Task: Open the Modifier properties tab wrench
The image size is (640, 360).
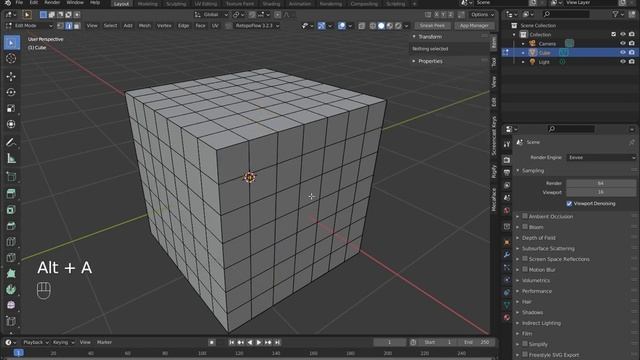Action: tap(507, 255)
